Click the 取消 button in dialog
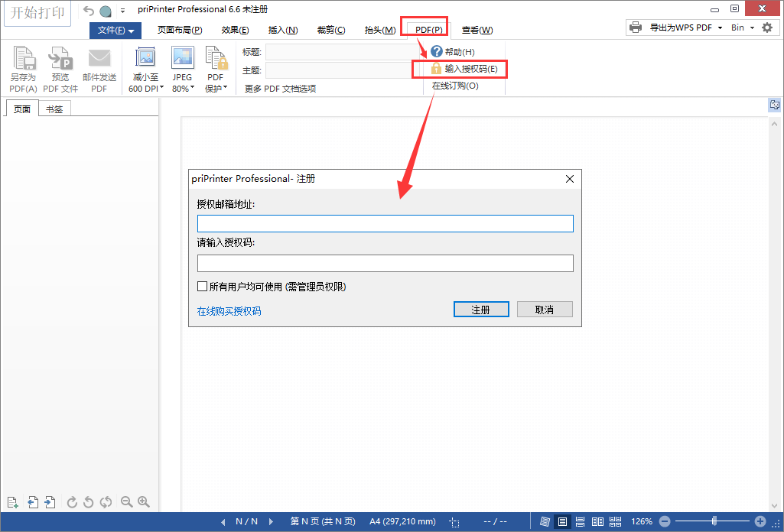 [x=545, y=310]
